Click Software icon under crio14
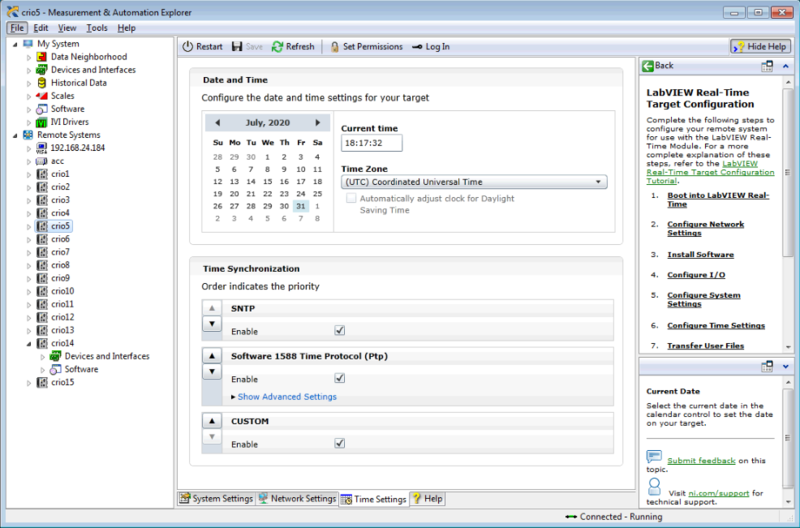Image resolution: width=800 pixels, height=528 pixels. point(56,369)
